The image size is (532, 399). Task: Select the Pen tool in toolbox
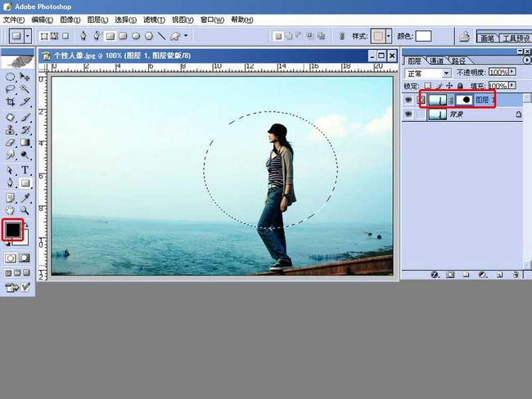[x=10, y=183]
